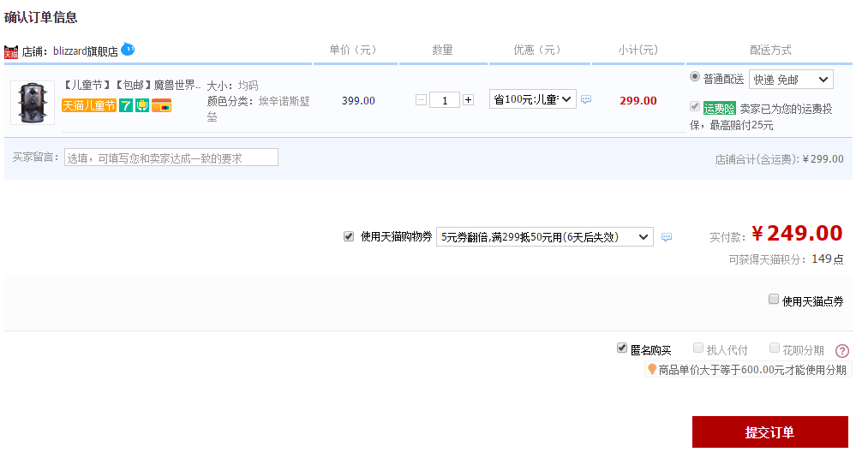Viewport: 868px width, 470px height.
Task: Click the 店铺合计(含运费) ¥299.00 text
Action: coord(779,159)
